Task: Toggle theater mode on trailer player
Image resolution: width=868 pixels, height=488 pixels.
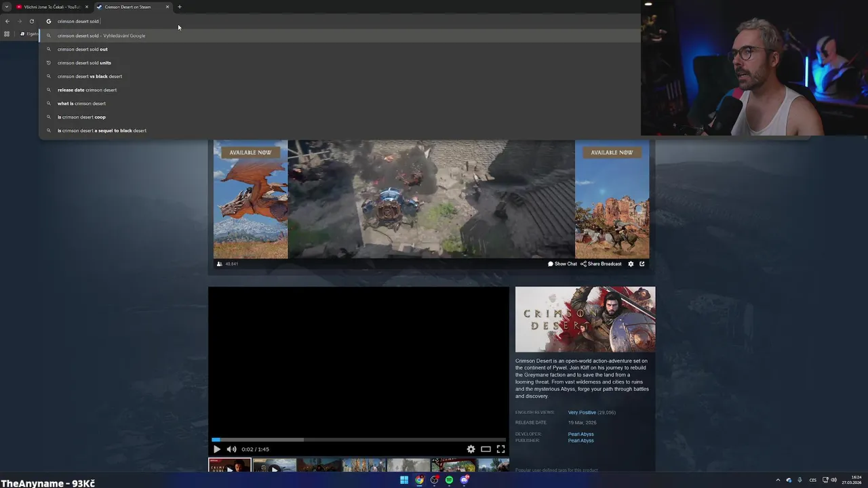Action: (486, 449)
